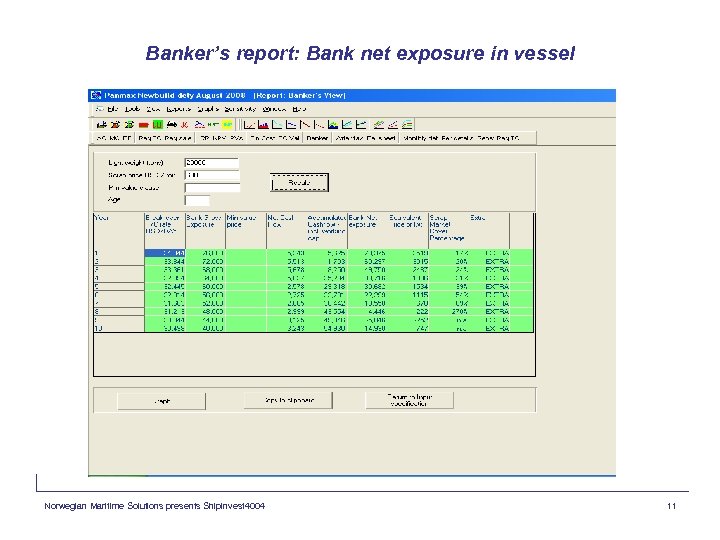The height and width of the screenshot is (540, 720).
Task: Click the Bank Net exposure column header
Action: [367, 231]
